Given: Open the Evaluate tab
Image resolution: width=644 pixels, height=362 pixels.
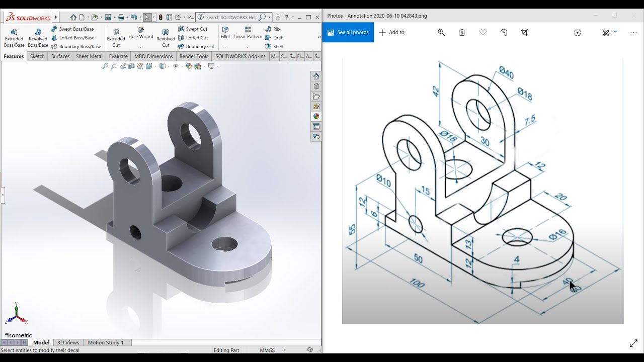Looking at the screenshot, I should tap(118, 56).
